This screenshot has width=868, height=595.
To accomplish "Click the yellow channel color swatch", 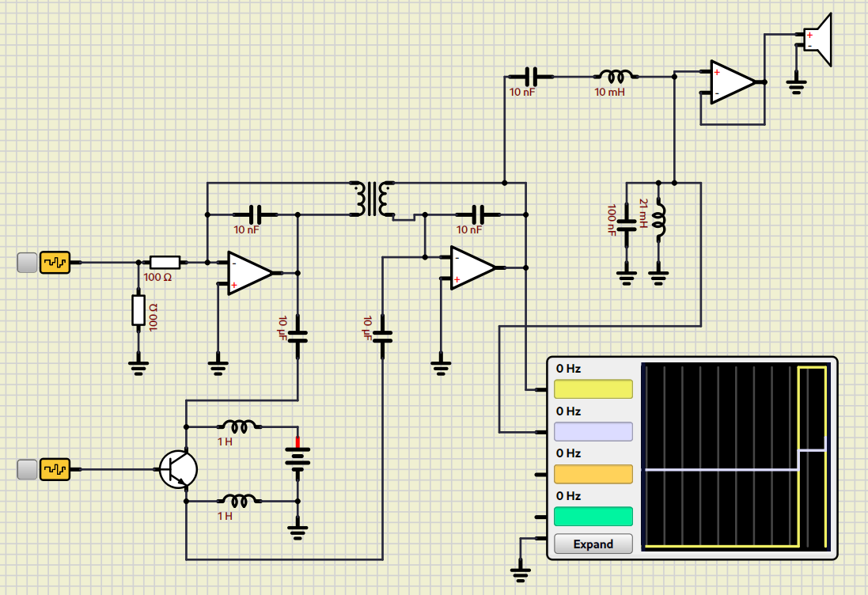I will [593, 389].
